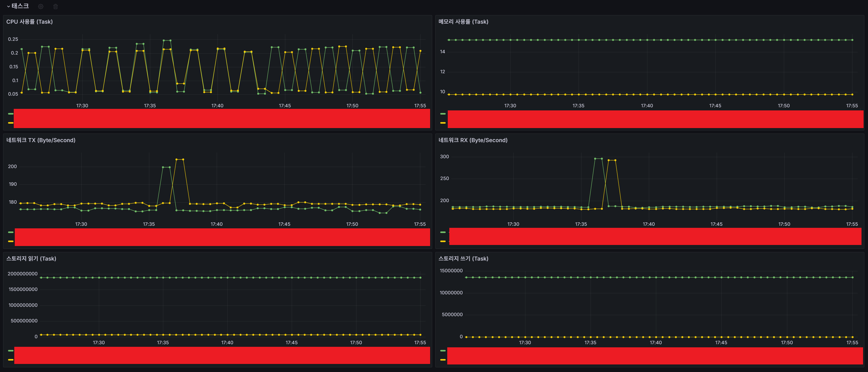Click the 스토리지 쓰기 (Task) panel title
868x372 pixels.
point(463,258)
